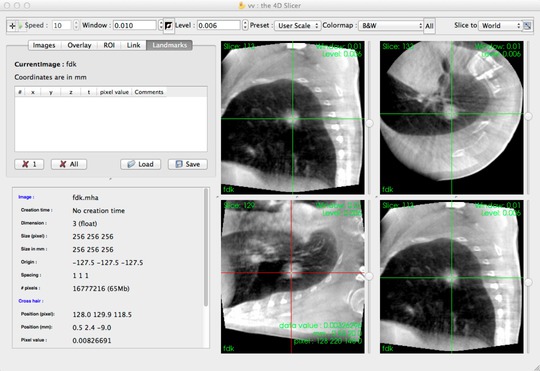Switch to the Images tab
The width and height of the screenshot is (540, 371).
pyautogui.click(x=44, y=45)
